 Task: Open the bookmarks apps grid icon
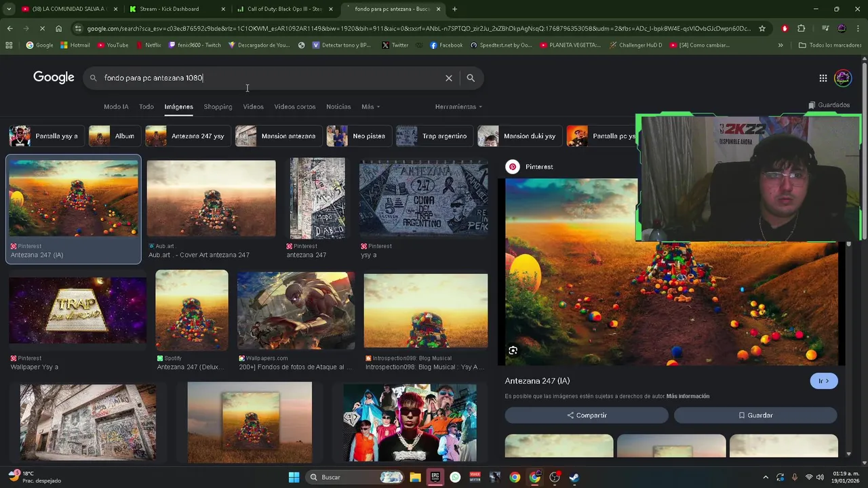coord(9,45)
